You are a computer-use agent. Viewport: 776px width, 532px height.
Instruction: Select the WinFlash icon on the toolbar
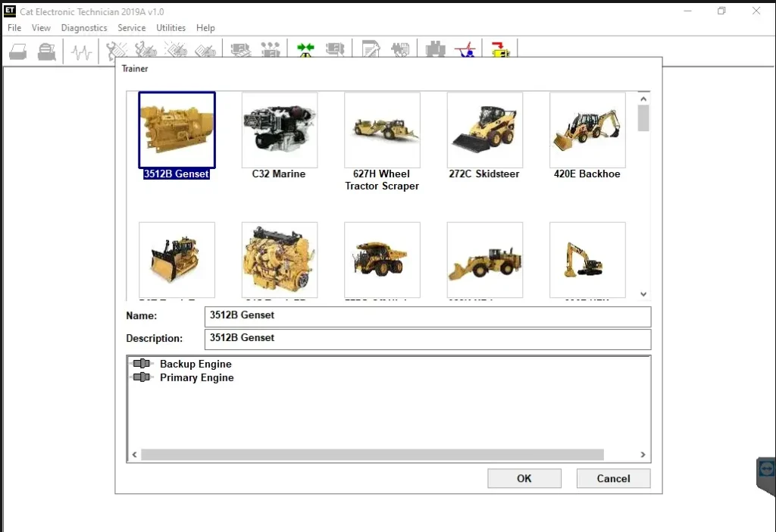[x=500, y=50]
